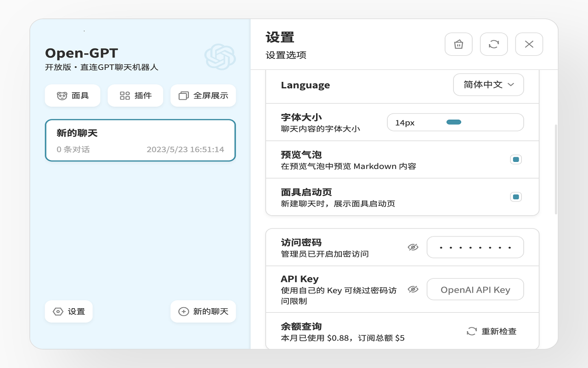588x368 pixels.
Task: Click the reset settings refresh icon
Action: (x=494, y=44)
